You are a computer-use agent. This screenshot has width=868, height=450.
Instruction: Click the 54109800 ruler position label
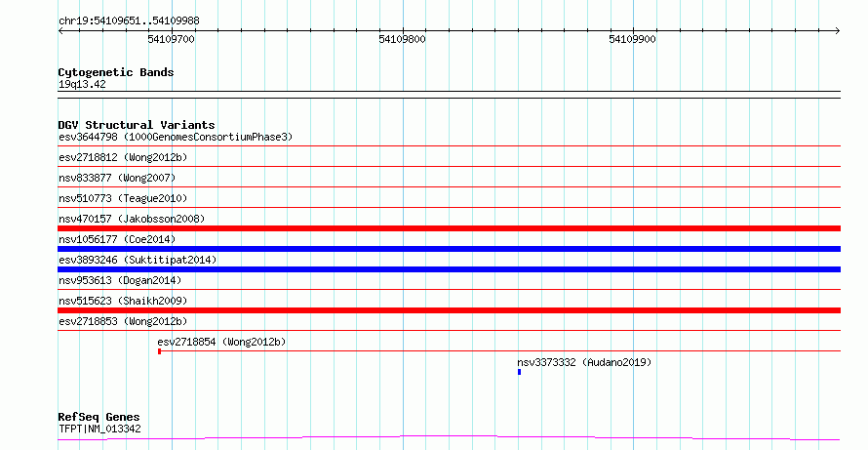point(403,39)
